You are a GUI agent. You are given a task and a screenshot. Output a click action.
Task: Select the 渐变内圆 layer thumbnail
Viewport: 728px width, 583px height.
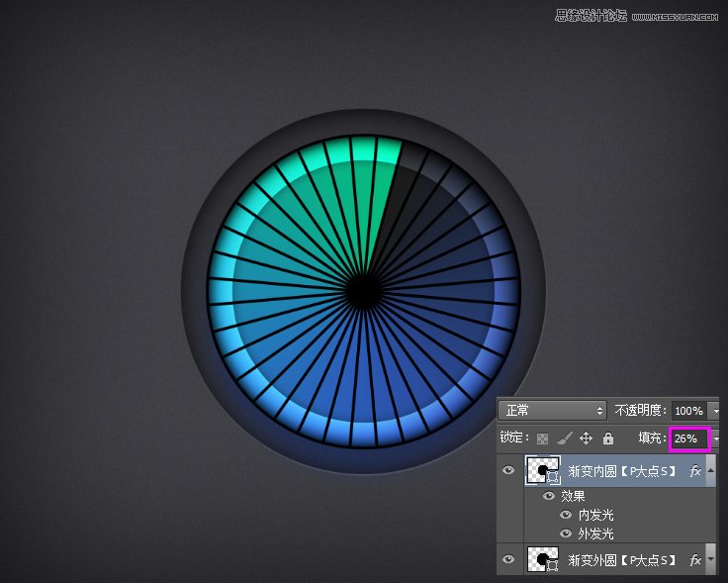coord(542,471)
